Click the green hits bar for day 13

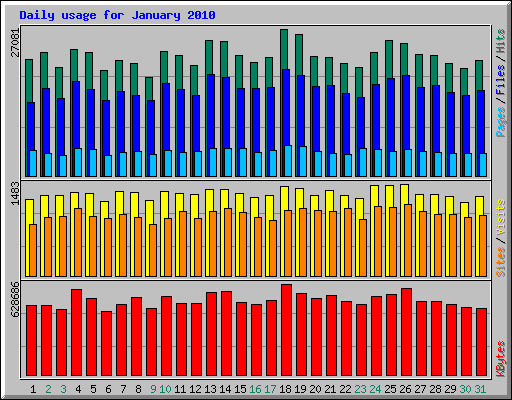(209, 57)
